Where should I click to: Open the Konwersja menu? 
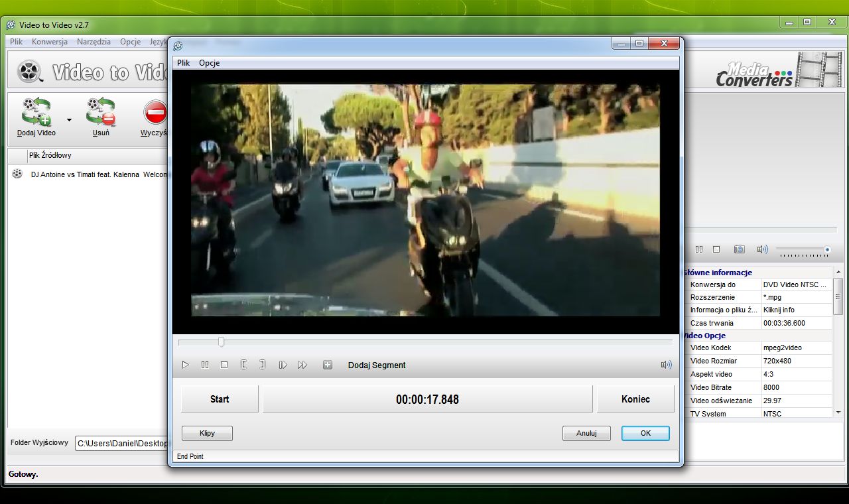(x=50, y=42)
